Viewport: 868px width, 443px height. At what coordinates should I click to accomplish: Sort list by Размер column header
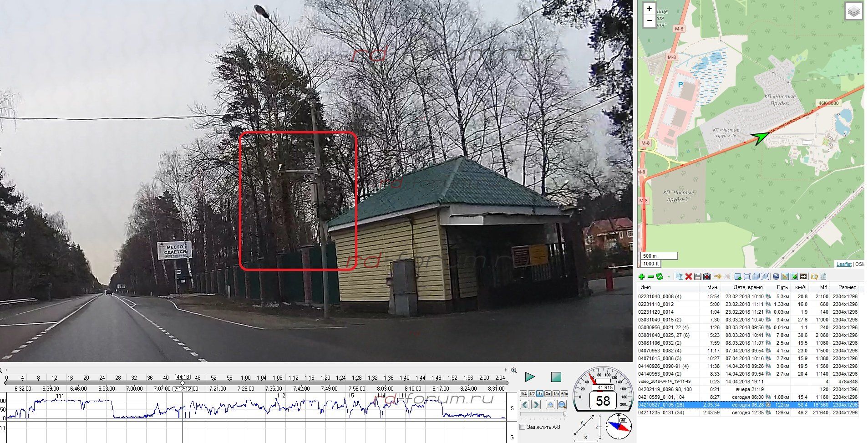tap(847, 287)
